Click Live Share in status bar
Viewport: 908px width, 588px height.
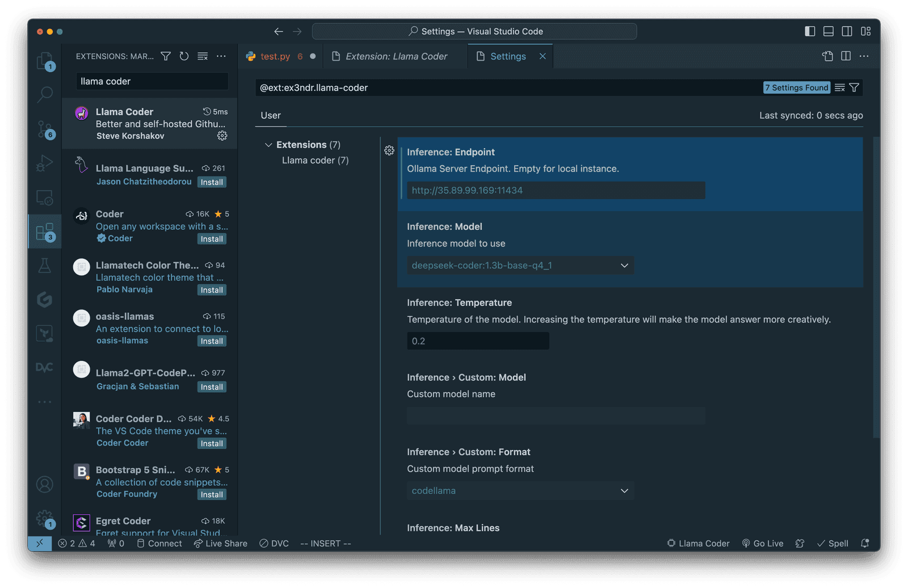[221, 543]
